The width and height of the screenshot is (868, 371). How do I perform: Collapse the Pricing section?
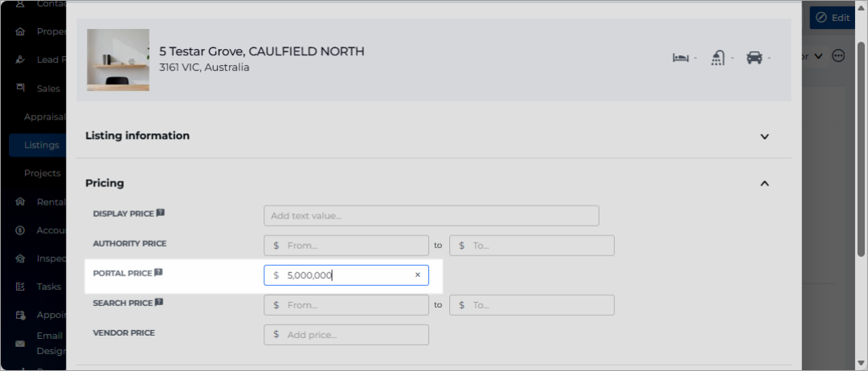[x=764, y=183]
